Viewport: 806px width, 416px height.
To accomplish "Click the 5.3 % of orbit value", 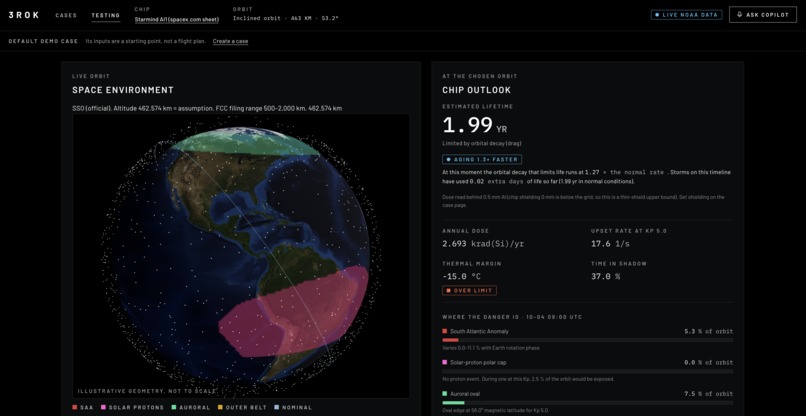I will (x=708, y=331).
